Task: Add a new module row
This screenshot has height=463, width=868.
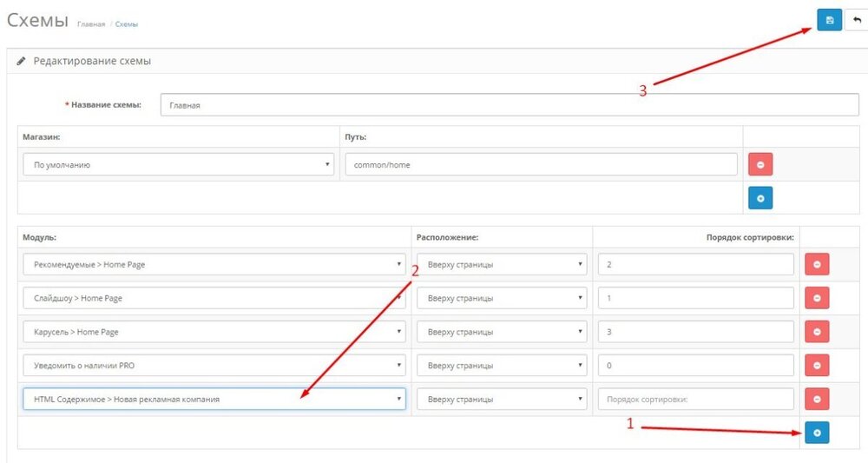Action: click(817, 433)
